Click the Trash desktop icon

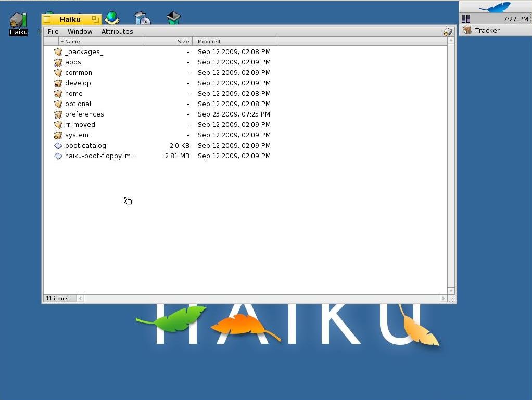(173, 18)
